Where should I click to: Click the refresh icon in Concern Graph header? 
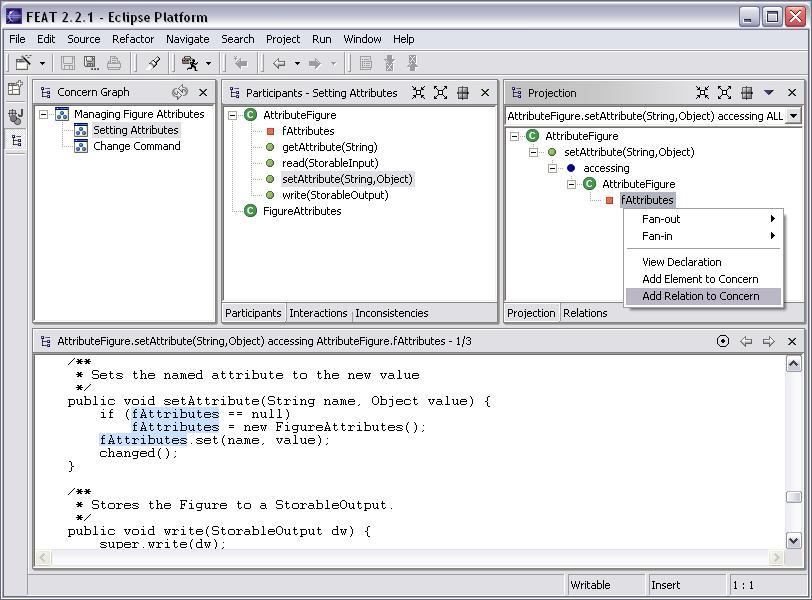tap(180, 92)
